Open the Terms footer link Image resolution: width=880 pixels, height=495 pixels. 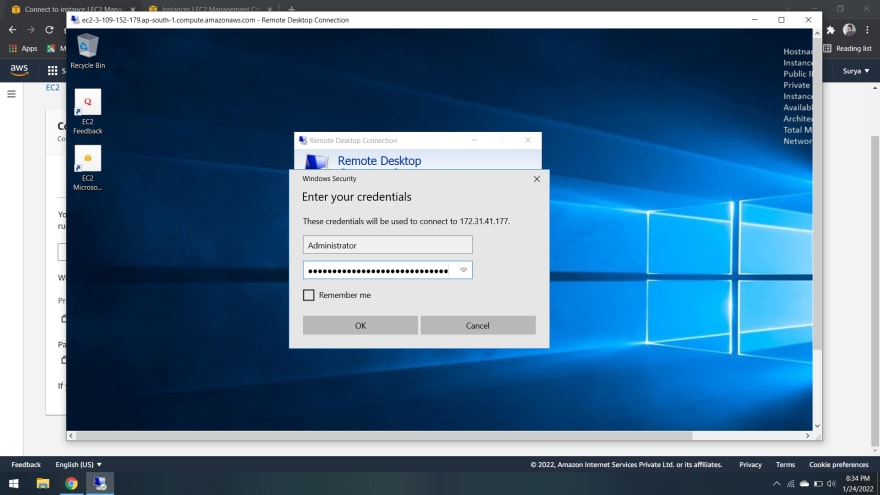(785, 465)
